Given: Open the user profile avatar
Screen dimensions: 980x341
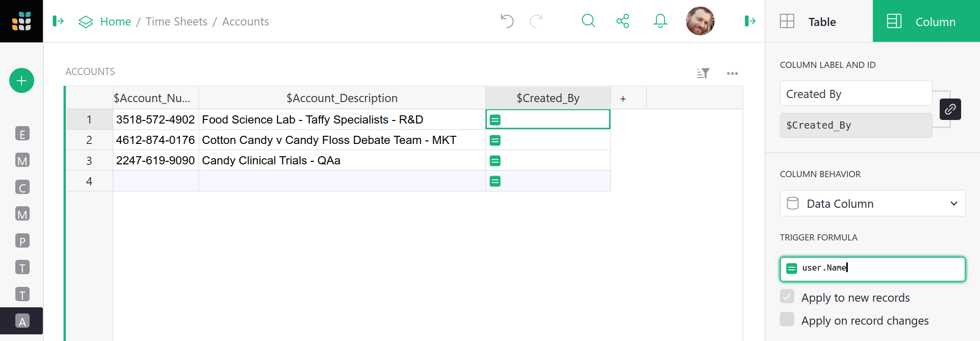Looking at the screenshot, I should click(700, 21).
